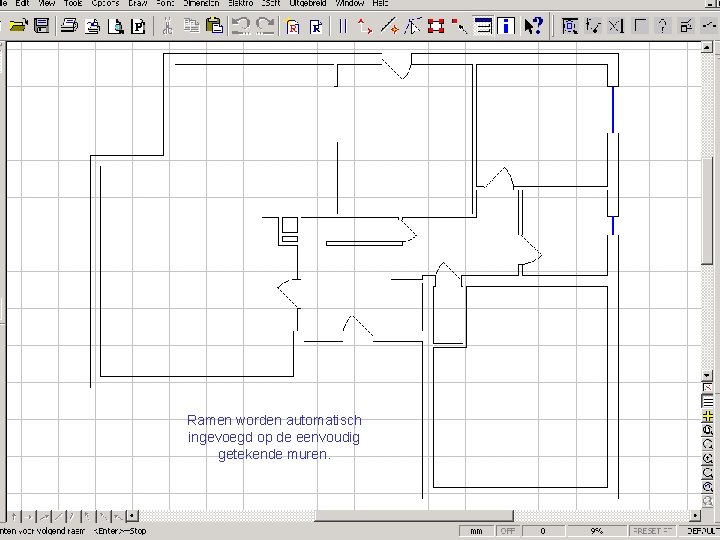Click the Paste clipboard icon
720x540 pixels.
[212, 26]
